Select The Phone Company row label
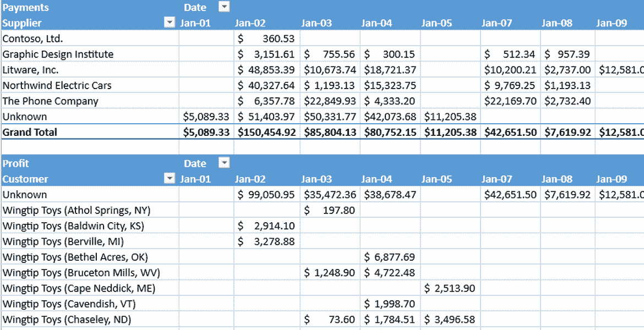Viewport: 644px width, 330px height. (51, 101)
